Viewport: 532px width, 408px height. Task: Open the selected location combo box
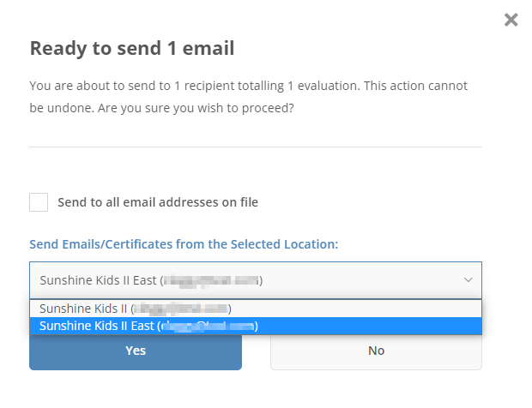click(256, 280)
